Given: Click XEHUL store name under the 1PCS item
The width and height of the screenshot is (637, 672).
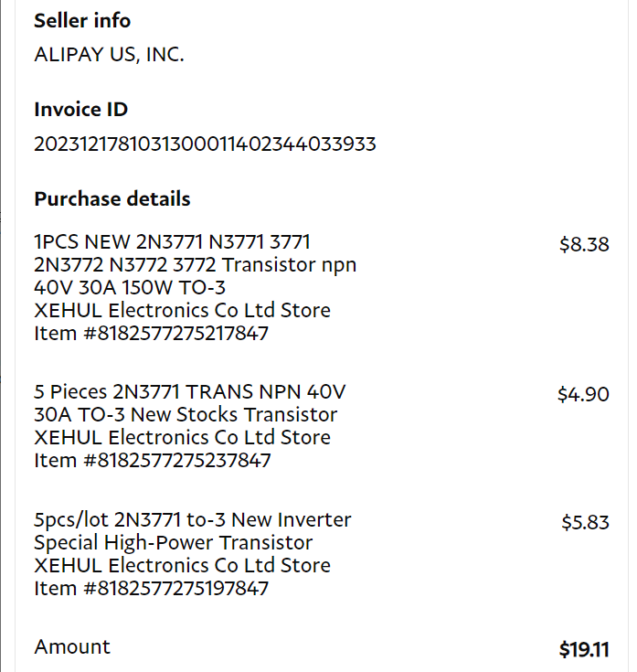Looking at the screenshot, I should (182, 311).
